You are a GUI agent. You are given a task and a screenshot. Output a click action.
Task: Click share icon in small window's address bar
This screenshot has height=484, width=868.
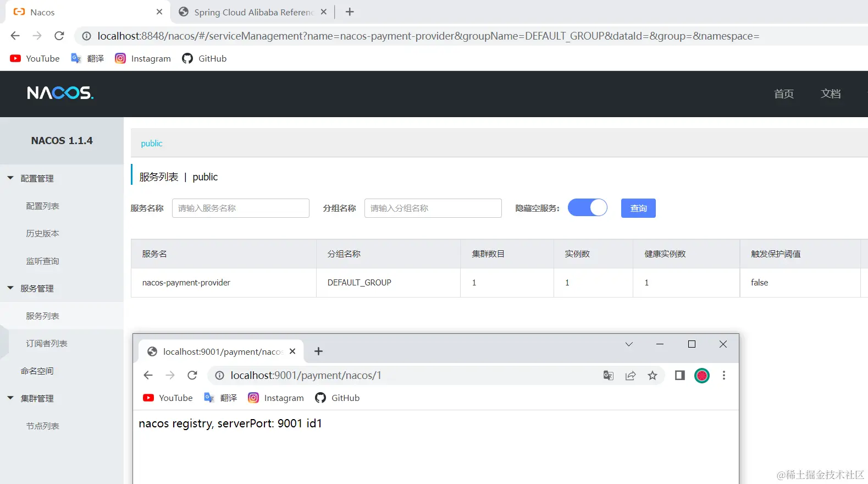point(631,376)
